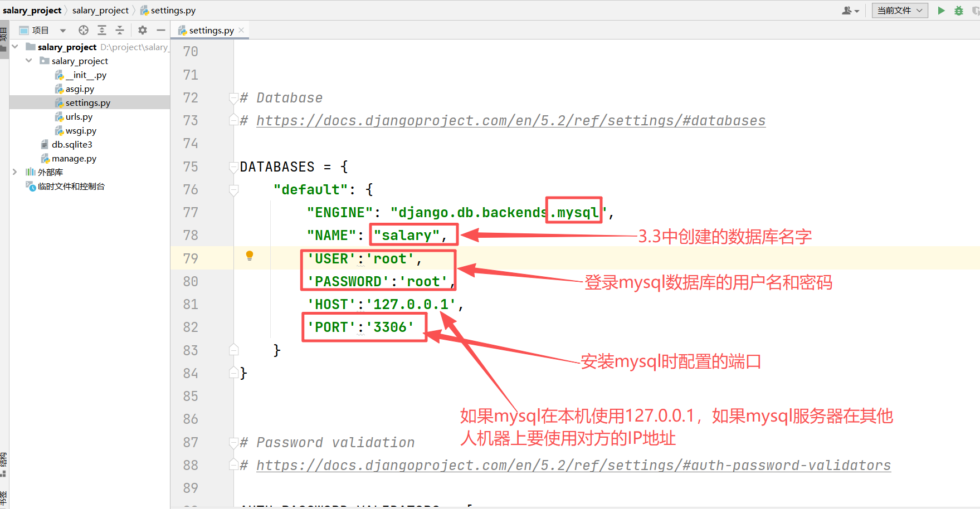Toggle code fold at "default" line 76
The height and width of the screenshot is (509, 980).
point(234,190)
